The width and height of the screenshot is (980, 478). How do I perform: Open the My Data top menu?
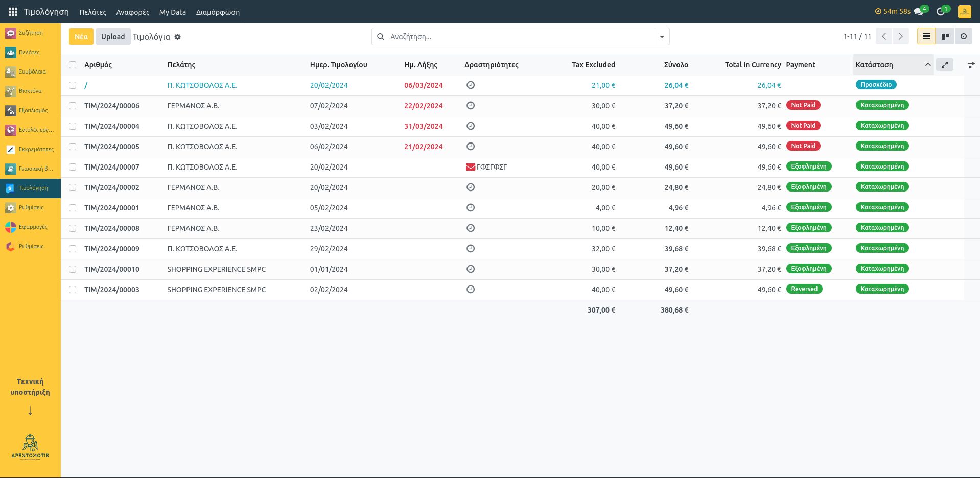[x=173, y=12]
